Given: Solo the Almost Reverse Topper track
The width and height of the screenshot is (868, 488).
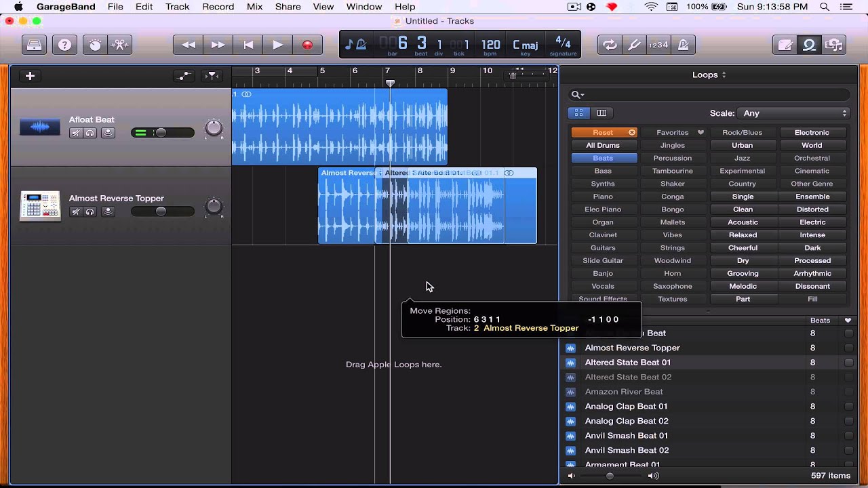Looking at the screenshot, I should 90,211.
